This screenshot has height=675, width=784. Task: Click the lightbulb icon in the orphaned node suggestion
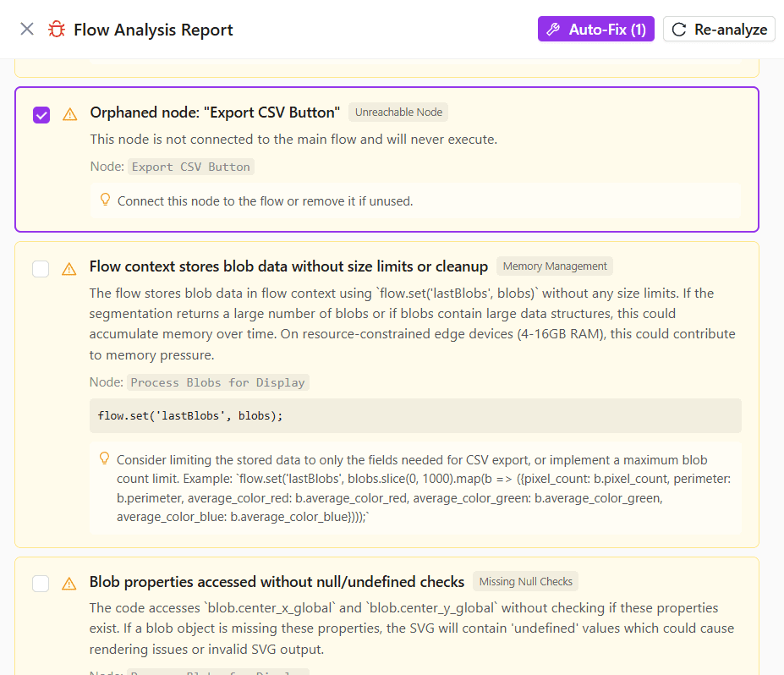click(104, 200)
